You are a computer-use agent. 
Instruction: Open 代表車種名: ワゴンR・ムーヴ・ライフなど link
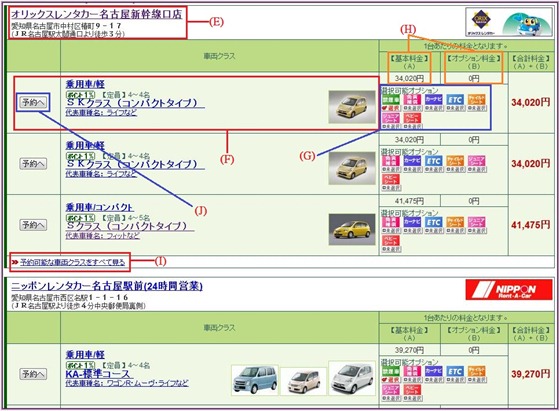(127, 384)
